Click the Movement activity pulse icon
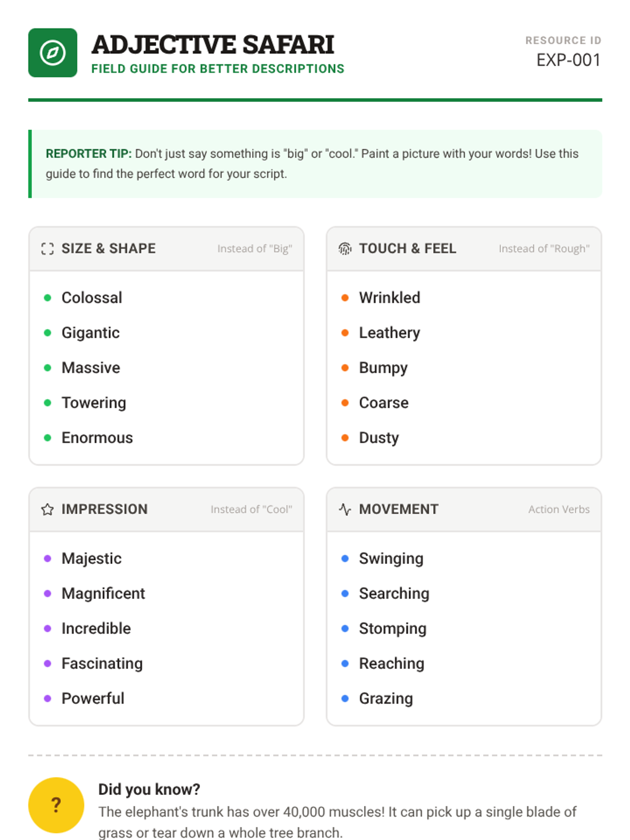 345,509
